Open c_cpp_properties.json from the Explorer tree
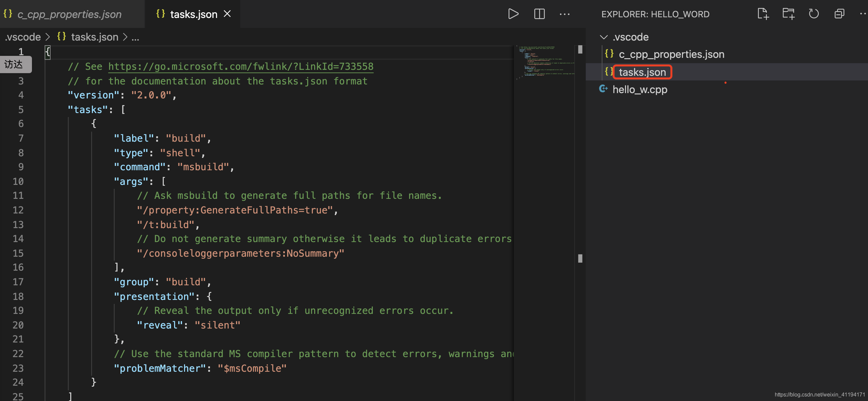 (671, 54)
